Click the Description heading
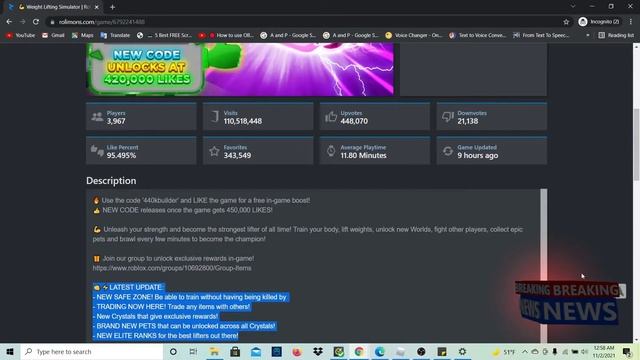 111,181
